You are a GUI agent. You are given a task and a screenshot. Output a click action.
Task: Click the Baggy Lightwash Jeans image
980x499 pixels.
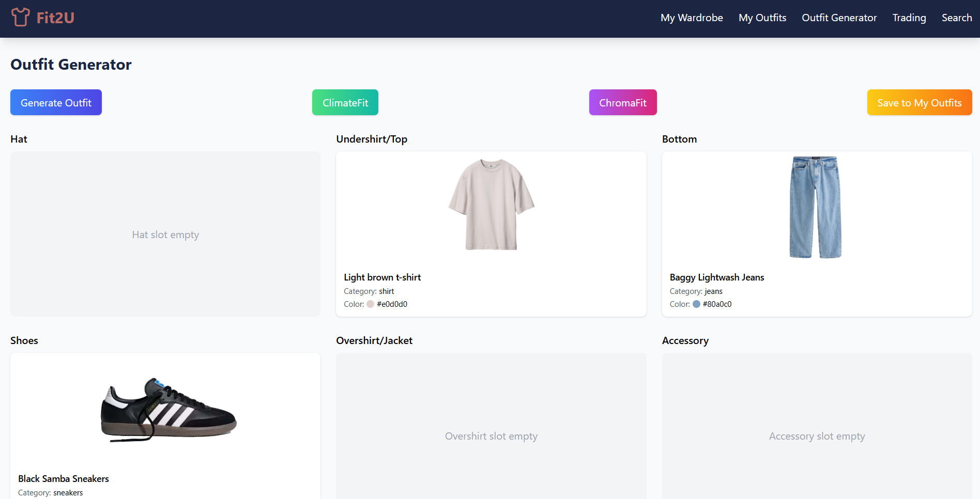816,207
